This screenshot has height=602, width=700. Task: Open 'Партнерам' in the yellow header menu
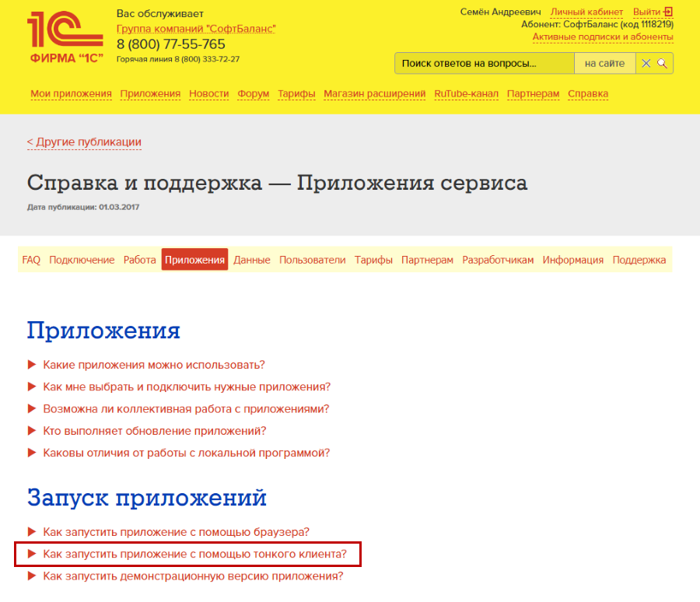(533, 94)
